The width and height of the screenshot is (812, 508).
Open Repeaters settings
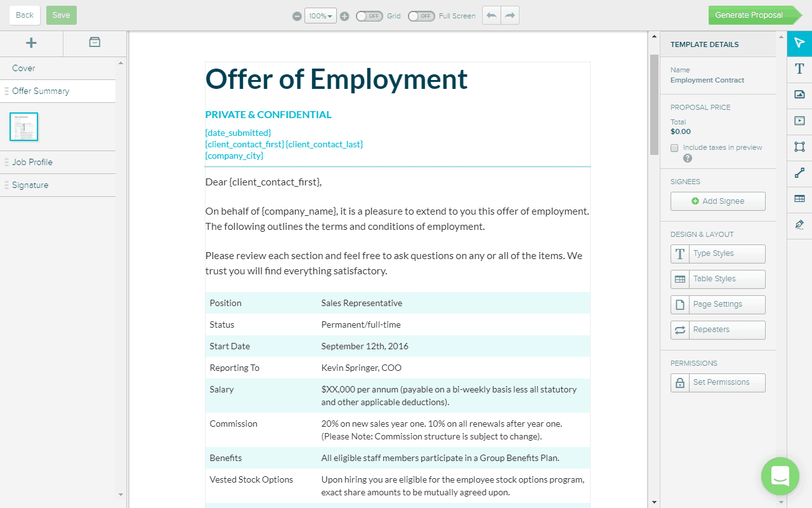pyautogui.click(x=718, y=330)
